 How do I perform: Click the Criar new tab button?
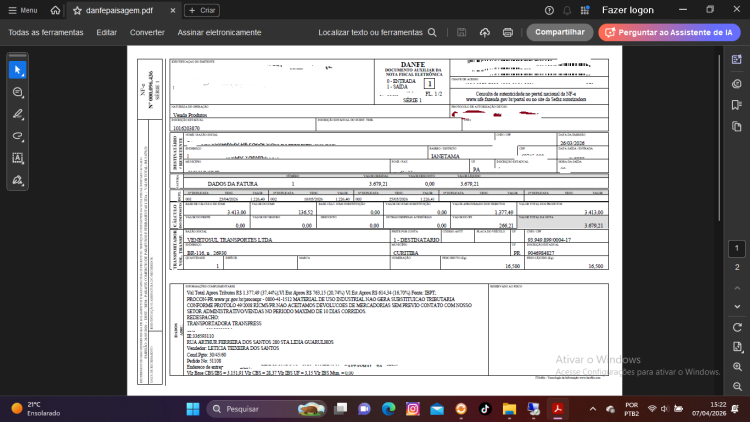coord(202,10)
